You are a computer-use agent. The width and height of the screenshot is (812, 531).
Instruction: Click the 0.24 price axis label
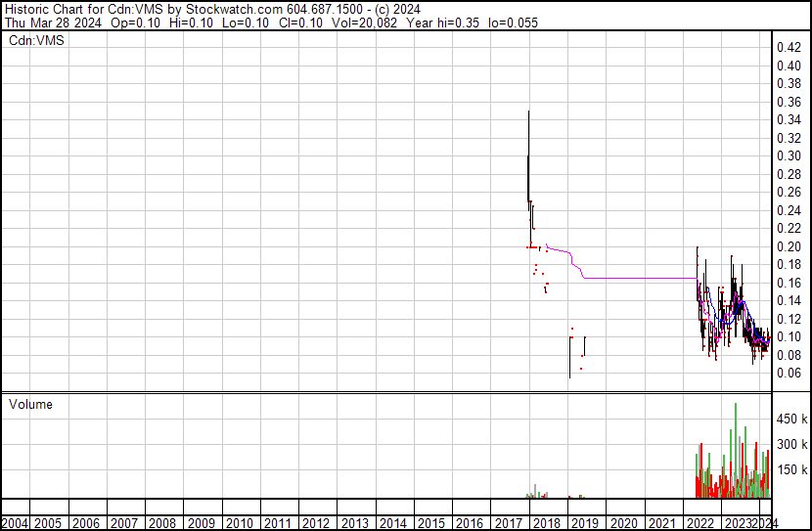click(789, 210)
